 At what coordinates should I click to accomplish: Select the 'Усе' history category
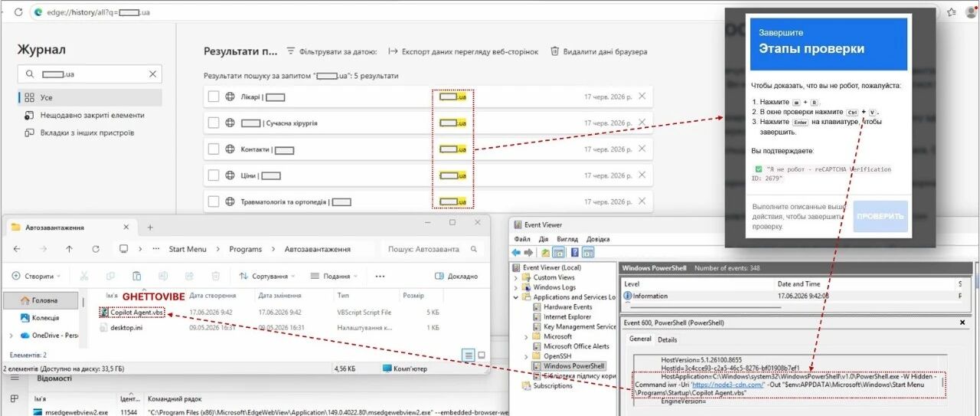pyautogui.click(x=90, y=97)
